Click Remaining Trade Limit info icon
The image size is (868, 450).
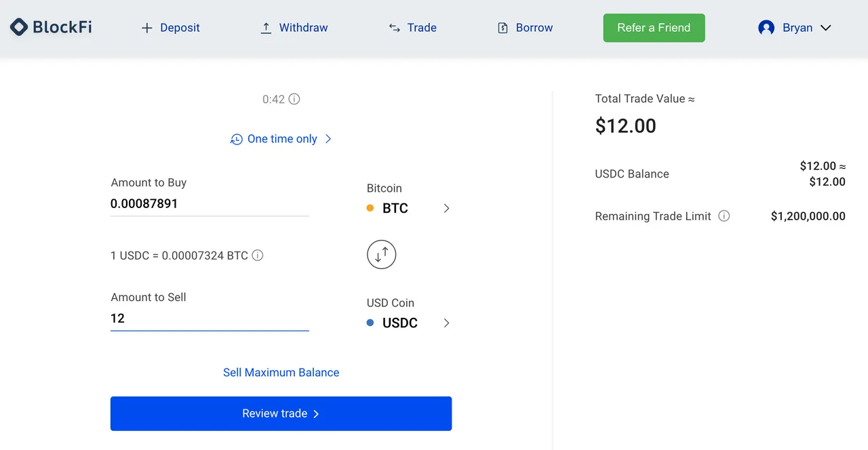point(724,216)
